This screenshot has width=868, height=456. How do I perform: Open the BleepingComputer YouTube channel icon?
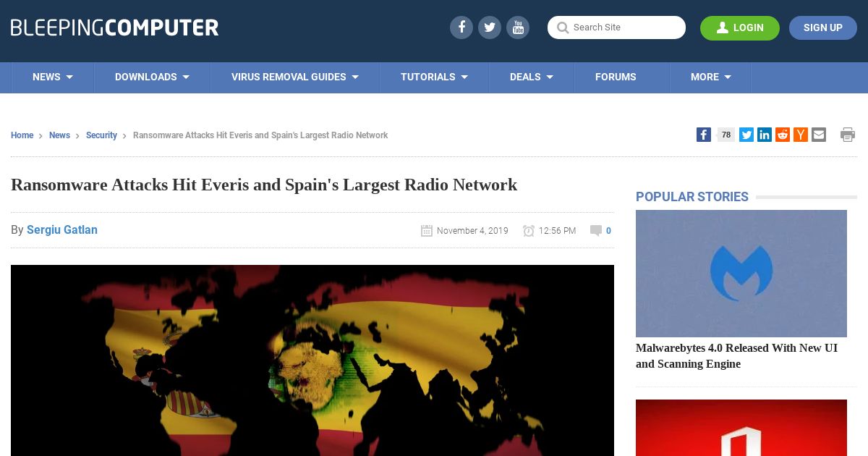click(518, 28)
